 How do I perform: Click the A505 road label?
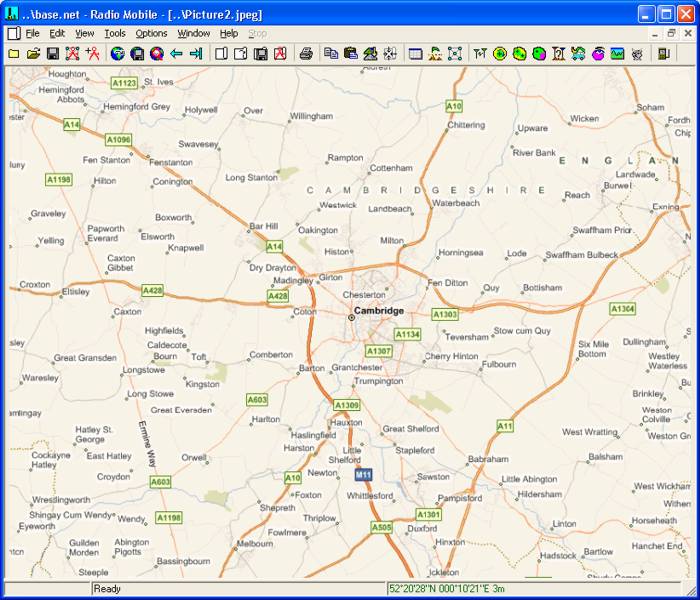click(381, 527)
